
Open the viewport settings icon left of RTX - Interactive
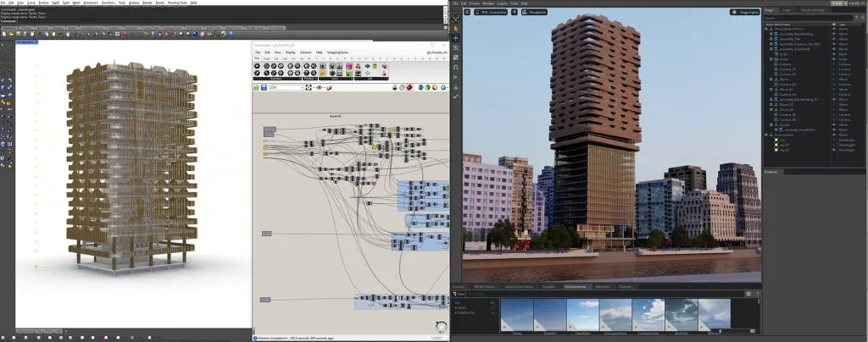(467, 12)
